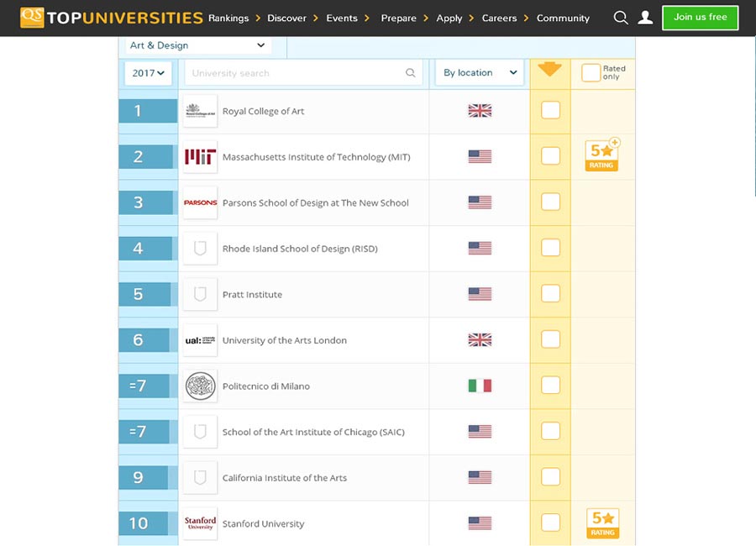Select the compare checkbox for University of the Arts London
756x546 pixels.
[550, 339]
